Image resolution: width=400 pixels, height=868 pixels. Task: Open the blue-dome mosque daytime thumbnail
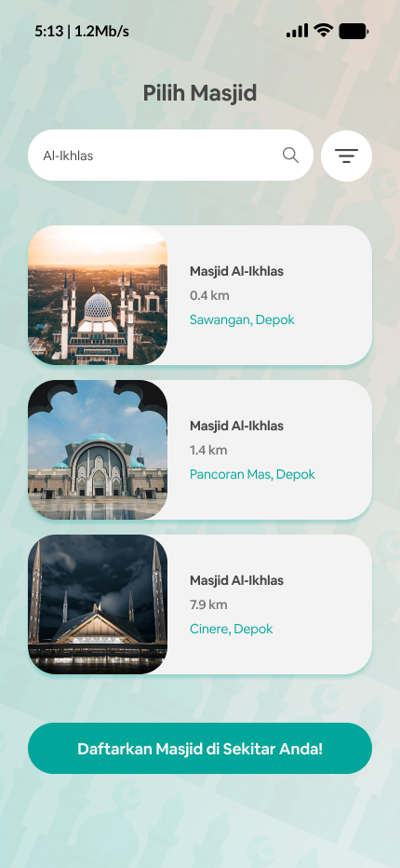(98, 450)
